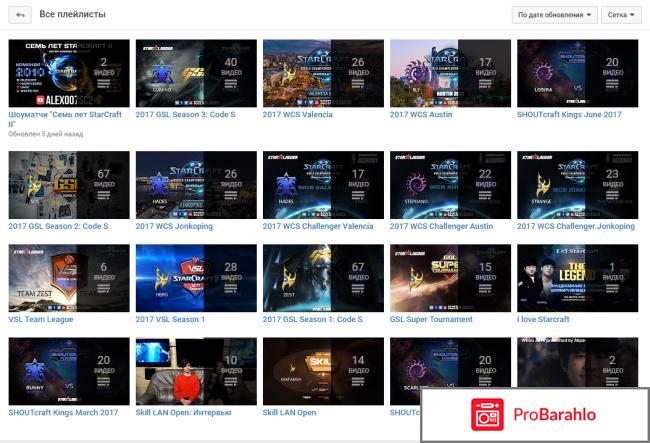
Task: Open 'SHOUTcraft Kings June 2017' playlist thumbnail
Action: (577, 73)
